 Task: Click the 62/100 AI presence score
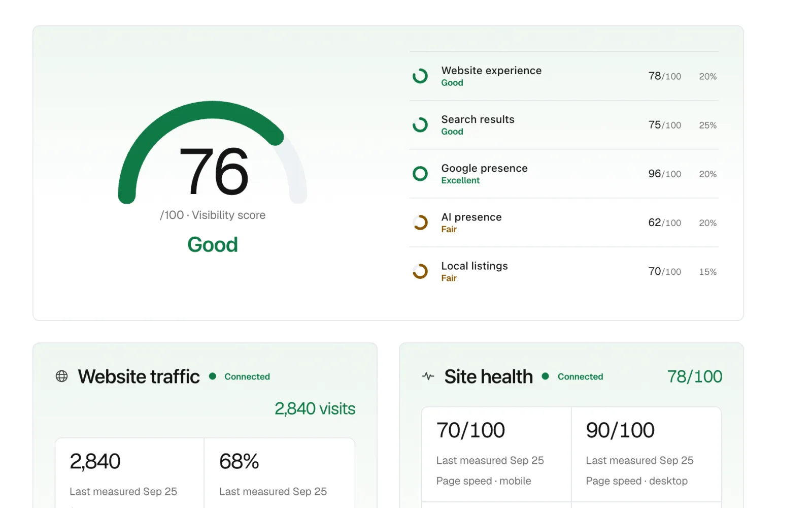664,223
